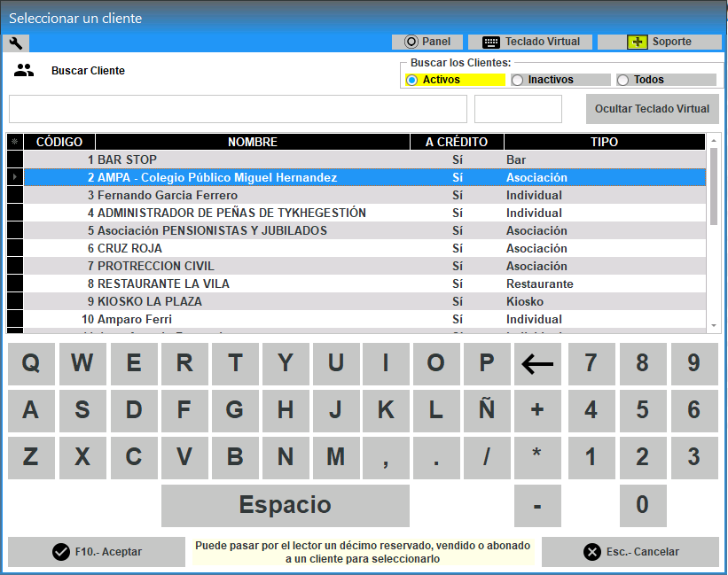Select the PROTRECCION CIVIL client
This screenshot has width=728, height=575.
pyautogui.click(x=364, y=266)
